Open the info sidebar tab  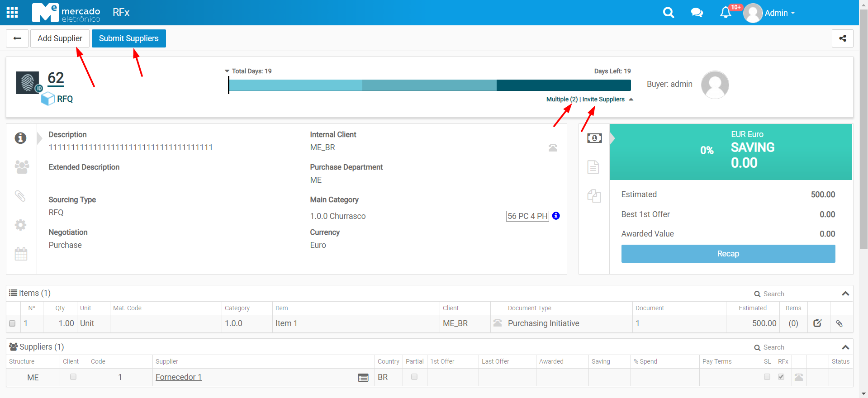[20, 138]
